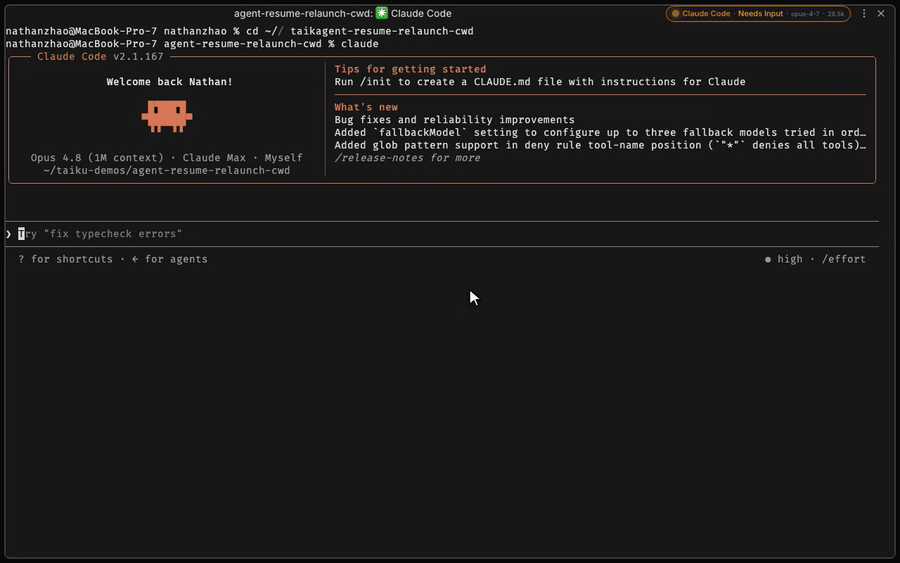
Task: Click 'Tips for getting started' heading
Action: [410, 69]
